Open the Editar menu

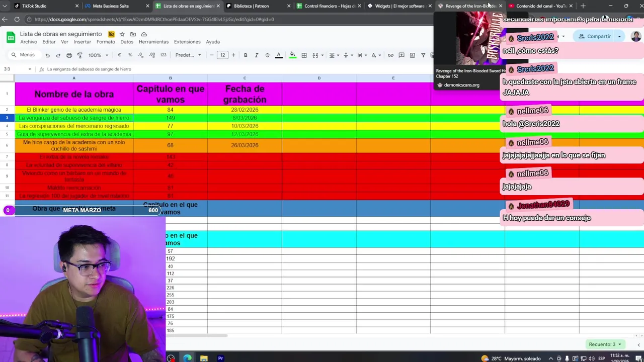click(49, 42)
